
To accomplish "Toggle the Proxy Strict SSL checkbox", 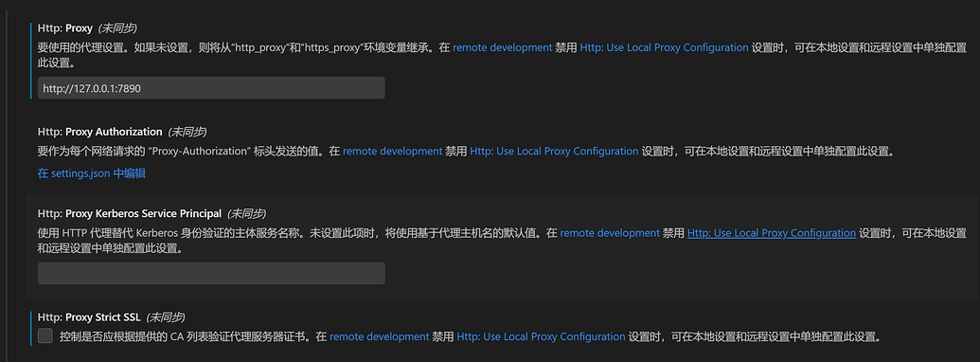I will tap(45, 335).
